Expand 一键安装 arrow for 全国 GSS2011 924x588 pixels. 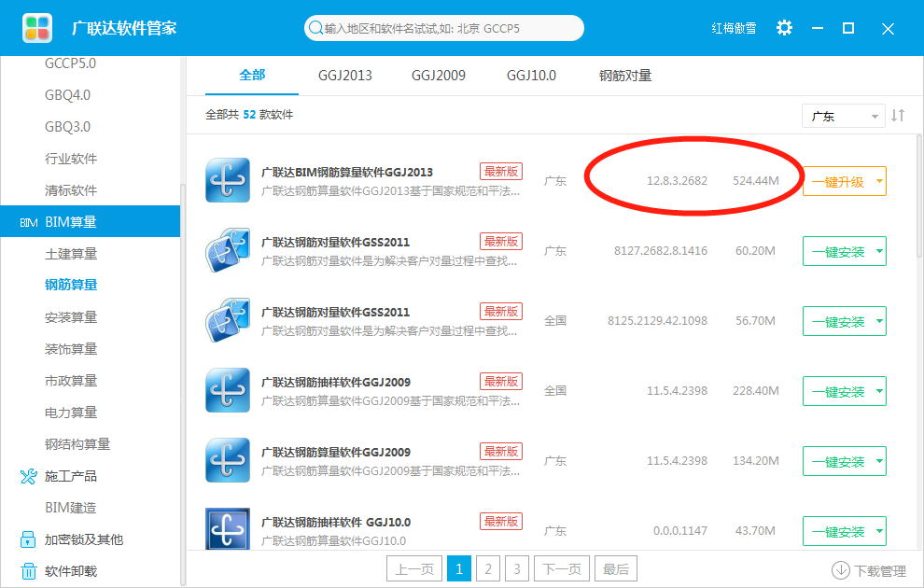[879, 321]
